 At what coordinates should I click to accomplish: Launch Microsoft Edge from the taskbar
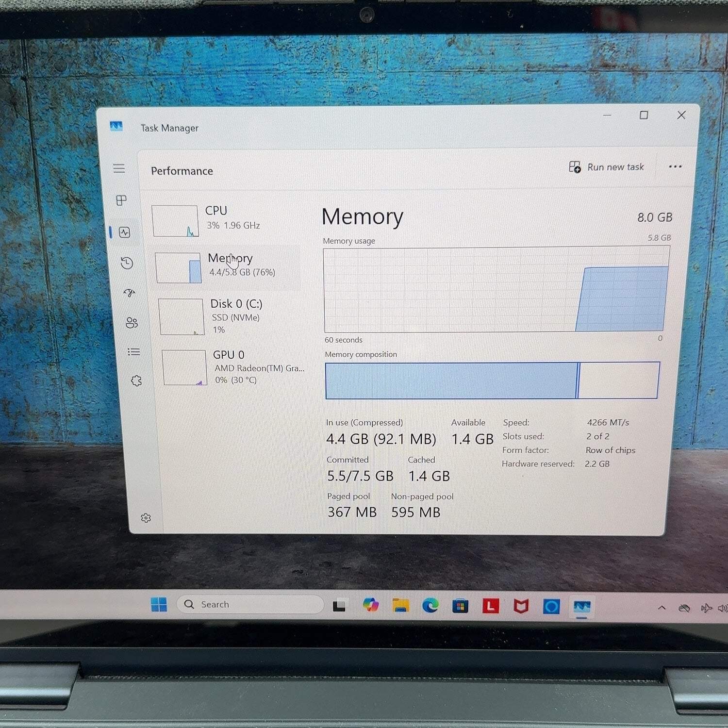(x=430, y=606)
